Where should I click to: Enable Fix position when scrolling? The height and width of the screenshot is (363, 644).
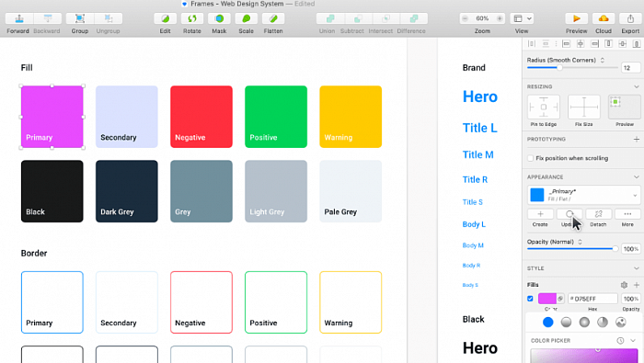530,158
